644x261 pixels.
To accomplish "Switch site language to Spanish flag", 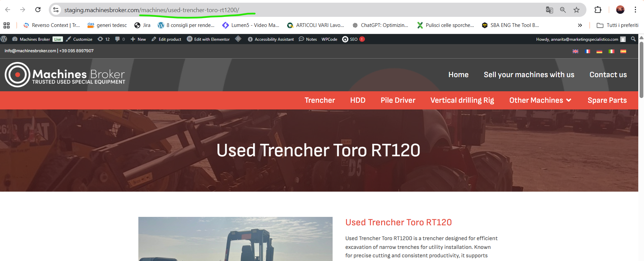I will pyautogui.click(x=623, y=51).
